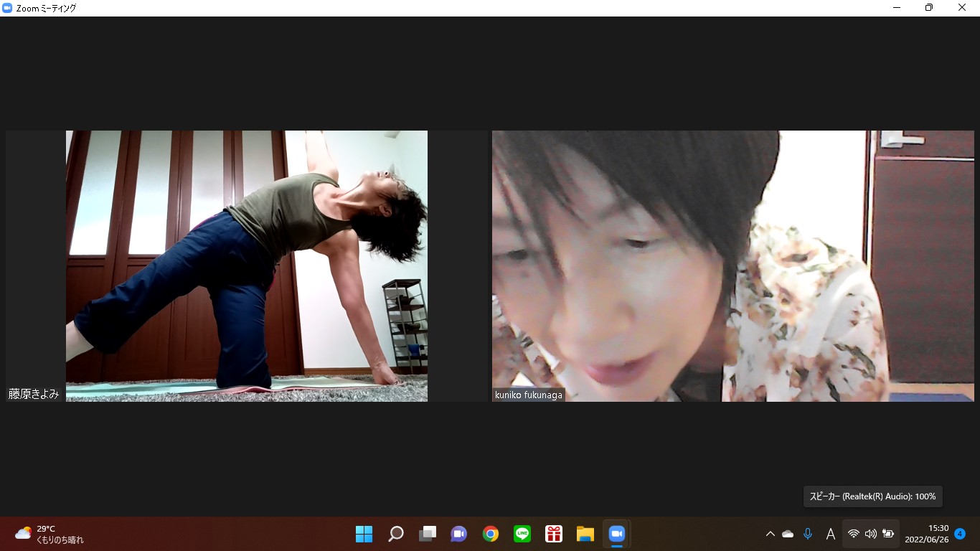Viewport: 980px width, 551px height.
Task: Open the weather widget showing 29°C
Action: [49, 534]
